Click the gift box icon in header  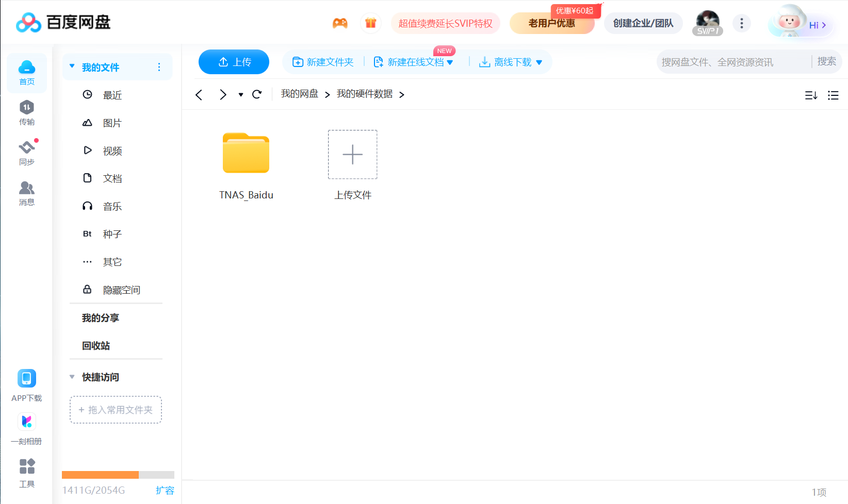pyautogui.click(x=370, y=23)
